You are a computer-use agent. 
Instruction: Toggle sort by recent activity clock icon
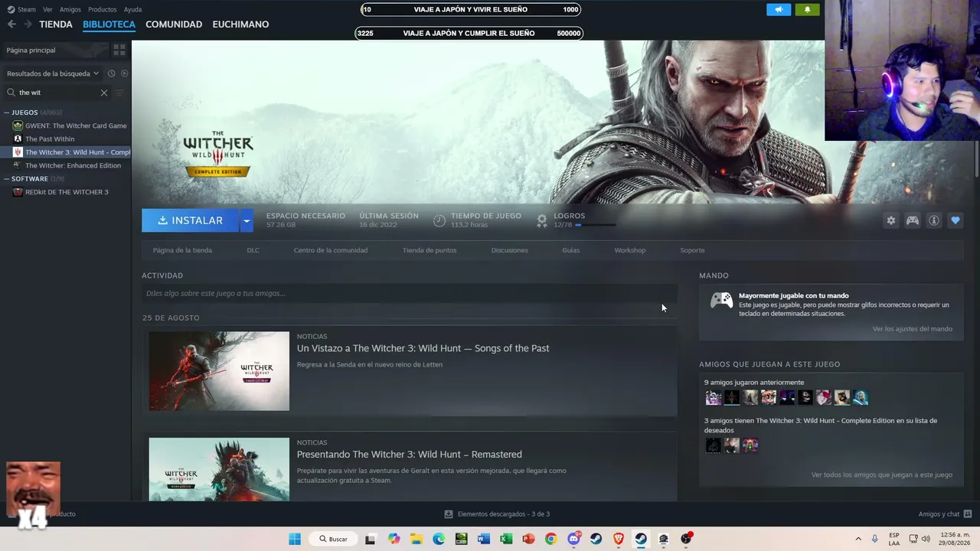111,73
